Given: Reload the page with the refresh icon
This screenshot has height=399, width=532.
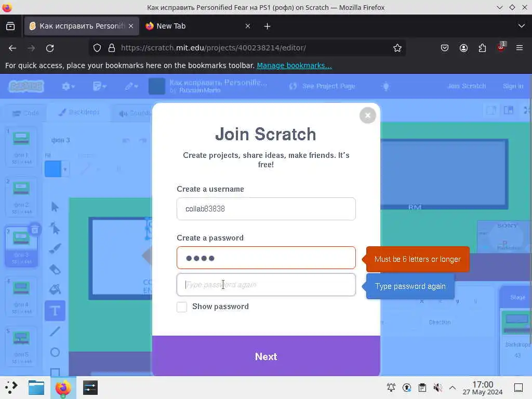Looking at the screenshot, I should (x=50, y=48).
